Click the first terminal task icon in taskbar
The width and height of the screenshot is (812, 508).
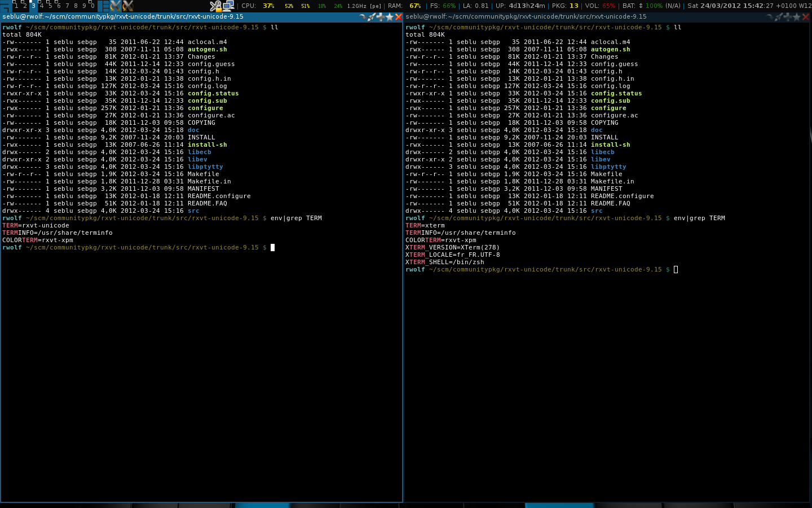tap(116, 6)
